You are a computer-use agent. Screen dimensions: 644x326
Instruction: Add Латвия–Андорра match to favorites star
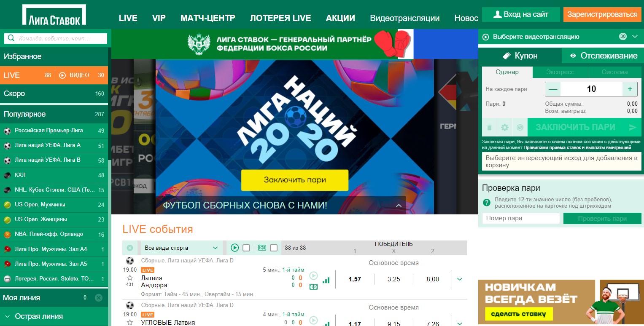tap(130, 278)
